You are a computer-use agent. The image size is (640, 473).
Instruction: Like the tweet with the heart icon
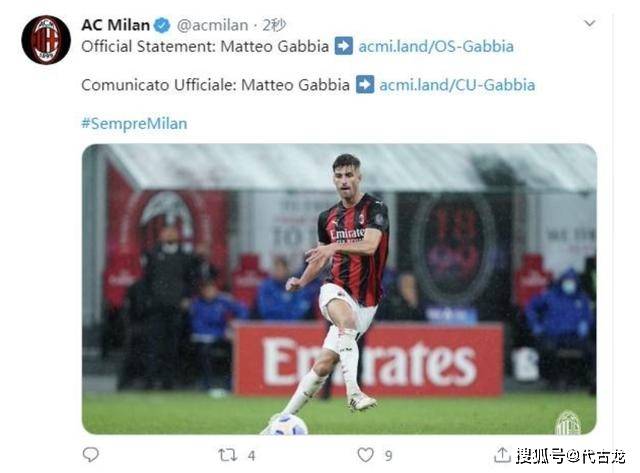(x=365, y=454)
